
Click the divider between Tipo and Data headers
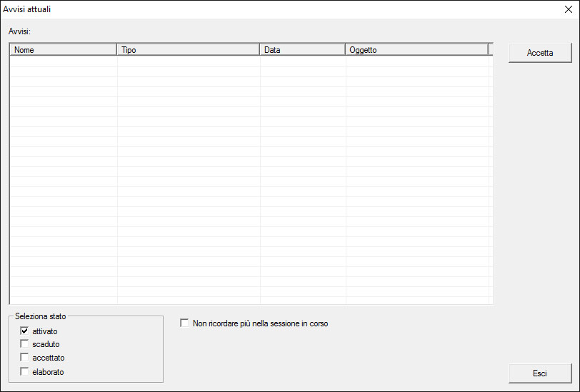click(x=259, y=50)
